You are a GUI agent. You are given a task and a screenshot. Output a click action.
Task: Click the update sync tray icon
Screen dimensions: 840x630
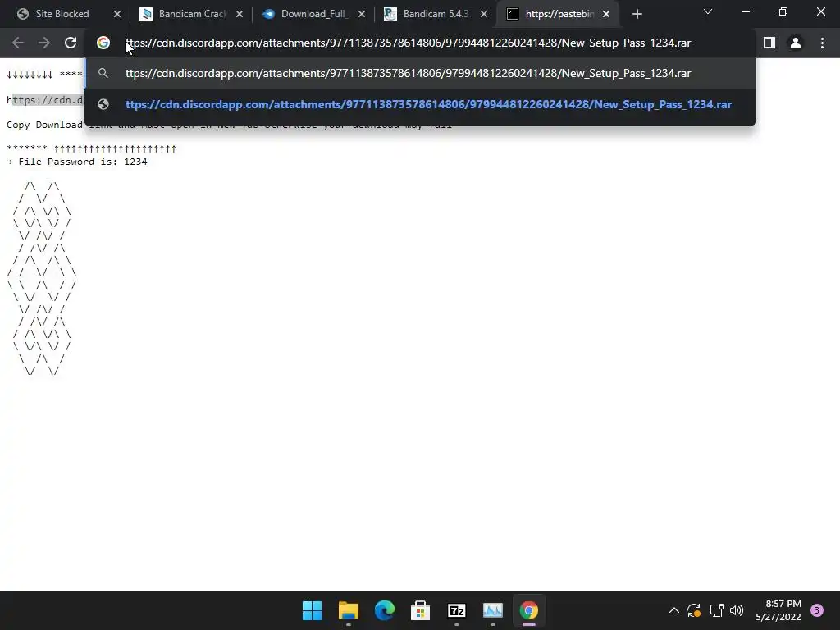694,610
